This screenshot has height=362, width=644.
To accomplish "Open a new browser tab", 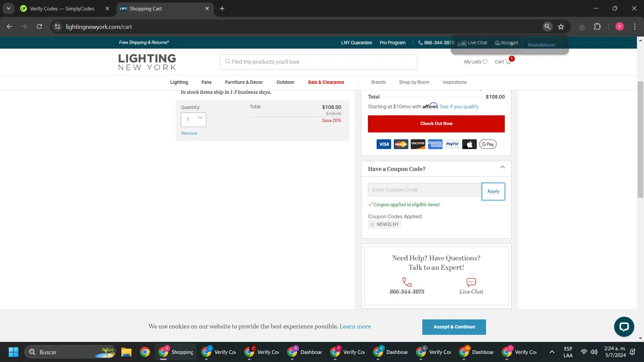I will point(222,9).
